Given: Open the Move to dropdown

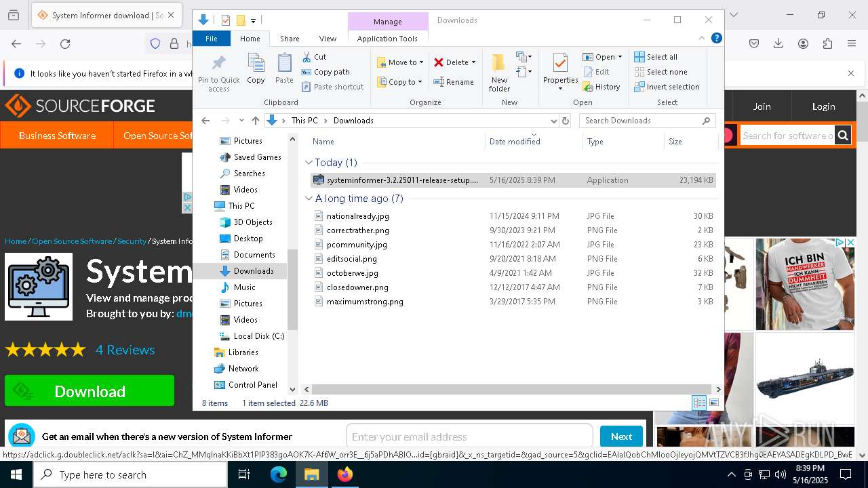Looking at the screenshot, I should pos(400,62).
